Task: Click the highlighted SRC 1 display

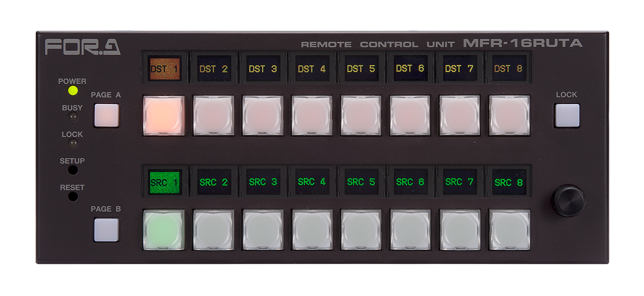Action: point(164,182)
